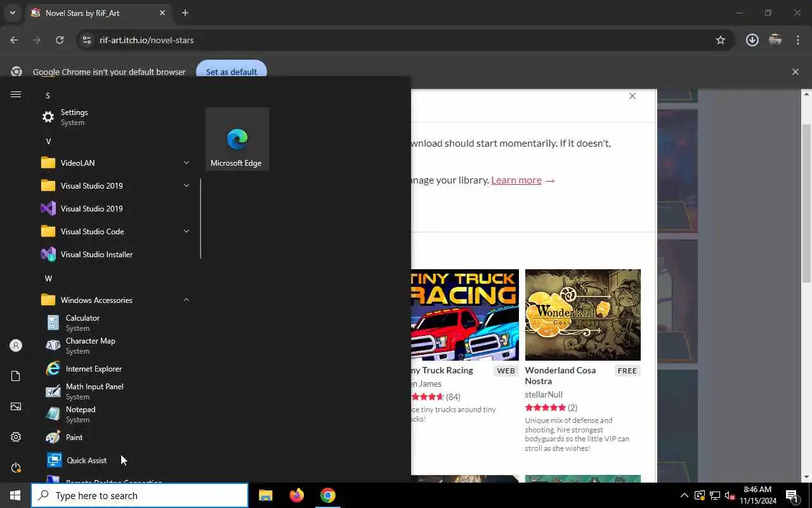Viewport: 812px width, 508px height.
Task: Reload the current page
Action: click(60, 40)
